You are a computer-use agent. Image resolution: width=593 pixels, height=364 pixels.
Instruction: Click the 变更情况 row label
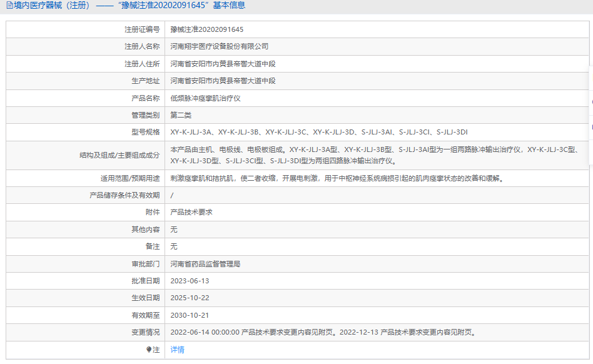(146, 332)
